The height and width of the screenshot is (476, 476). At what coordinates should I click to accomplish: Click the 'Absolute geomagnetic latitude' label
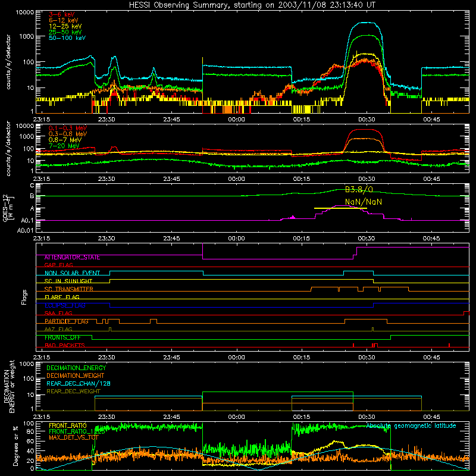411,426
